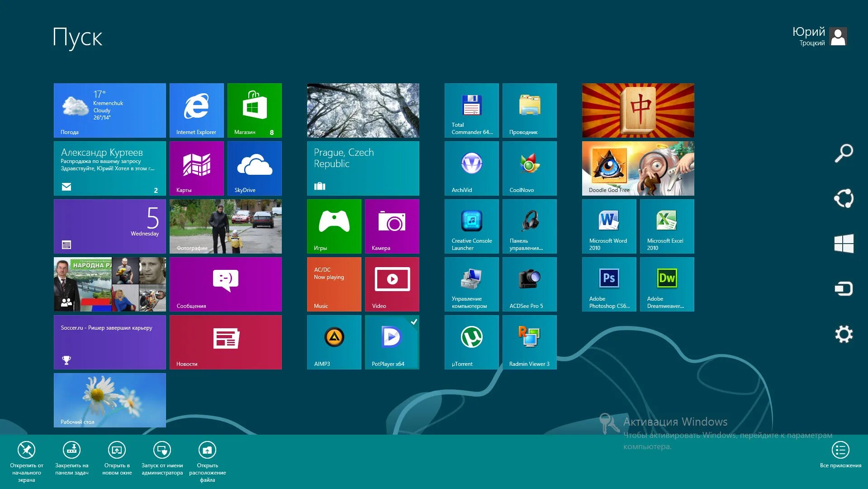
Task: Open the Settings gear charm
Action: click(x=844, y=334)
